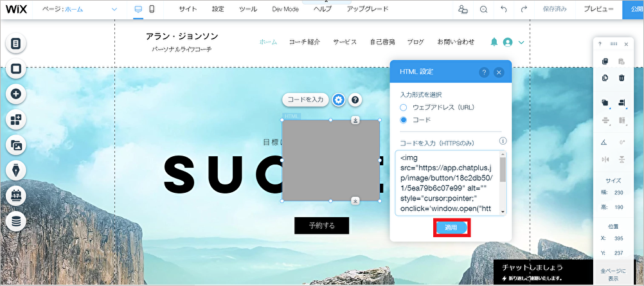Open the Content Manager database icon
The height and width of the screenshot is (286, 644).
point(16,222)
